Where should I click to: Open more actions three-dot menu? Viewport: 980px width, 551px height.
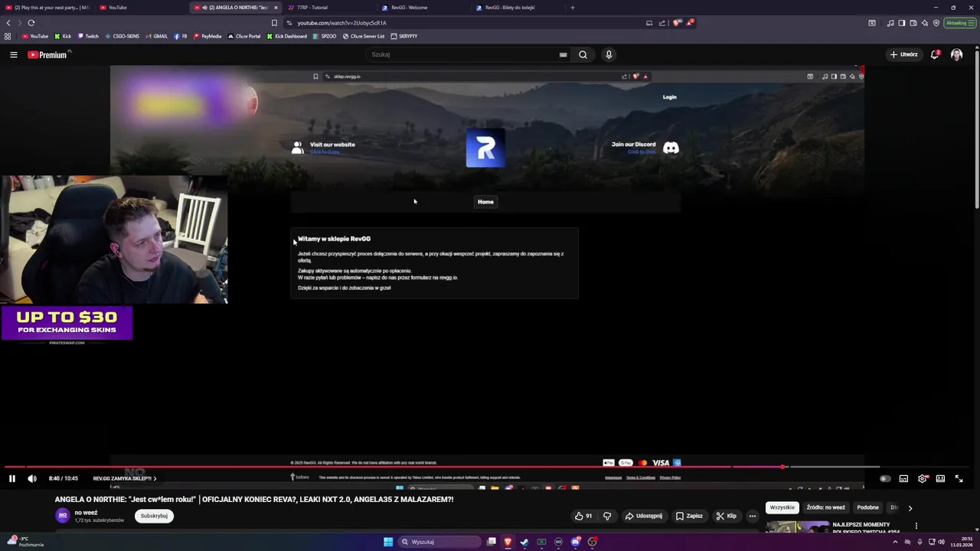pyautogui.click(x=753, y=516)
